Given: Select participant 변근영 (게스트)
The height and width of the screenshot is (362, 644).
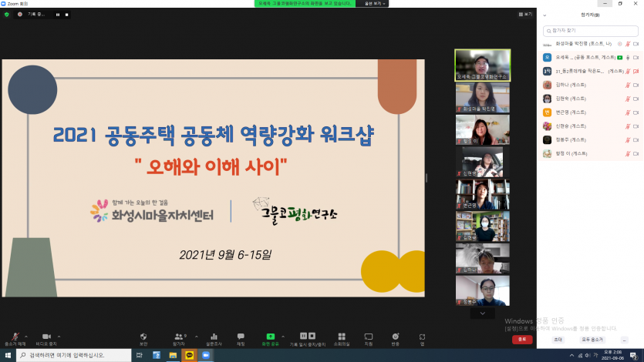Looking at the screenshot, I should point(590,112).
